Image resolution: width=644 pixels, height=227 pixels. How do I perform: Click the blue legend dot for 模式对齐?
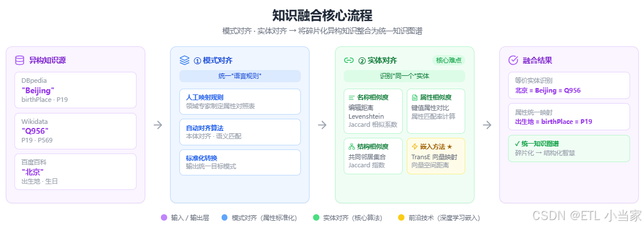(224, 218)
